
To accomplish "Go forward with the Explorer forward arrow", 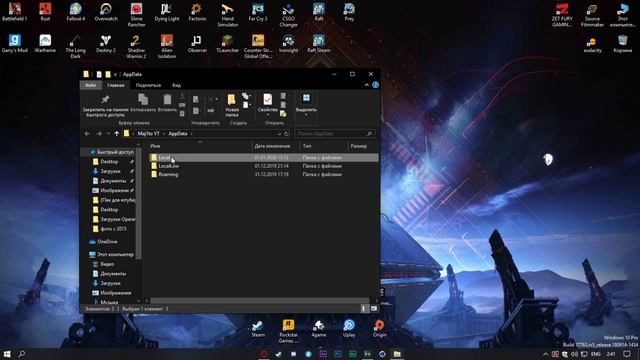I will pyautogui.click(x=99, y=133).
